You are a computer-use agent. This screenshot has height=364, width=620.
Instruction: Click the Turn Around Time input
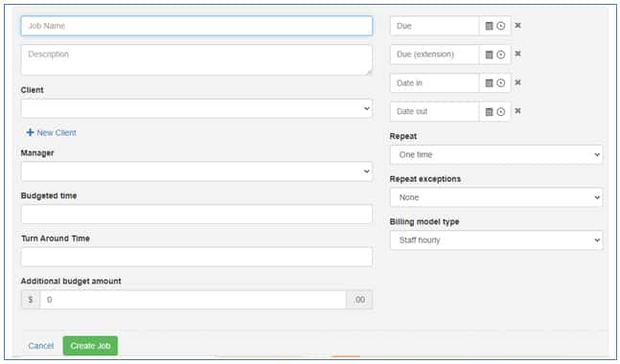coord(196,258)
